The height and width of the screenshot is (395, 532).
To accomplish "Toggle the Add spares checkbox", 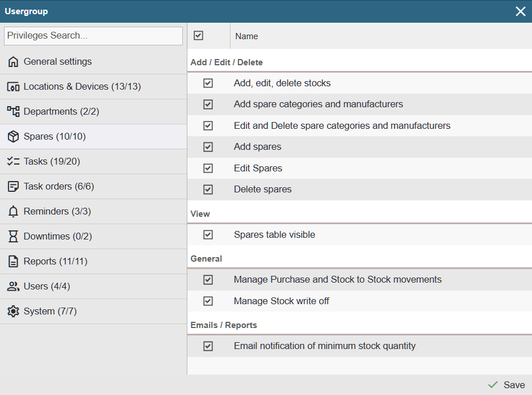I will (208, 147).
